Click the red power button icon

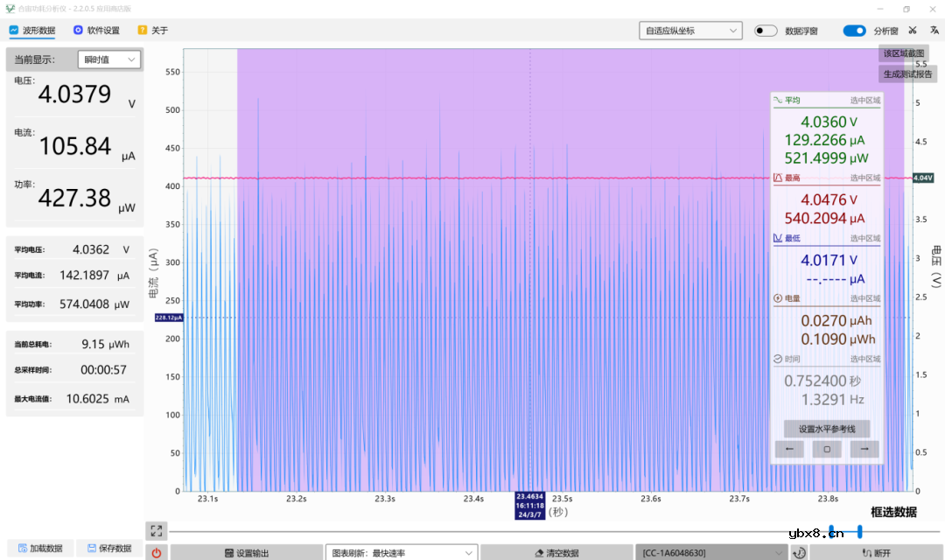click(157, 553)
